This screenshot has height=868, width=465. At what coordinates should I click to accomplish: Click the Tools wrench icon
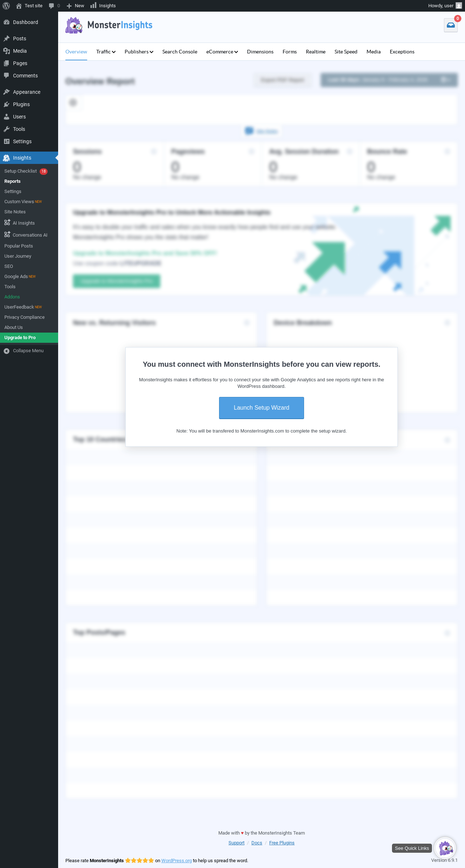pos(7,129)
